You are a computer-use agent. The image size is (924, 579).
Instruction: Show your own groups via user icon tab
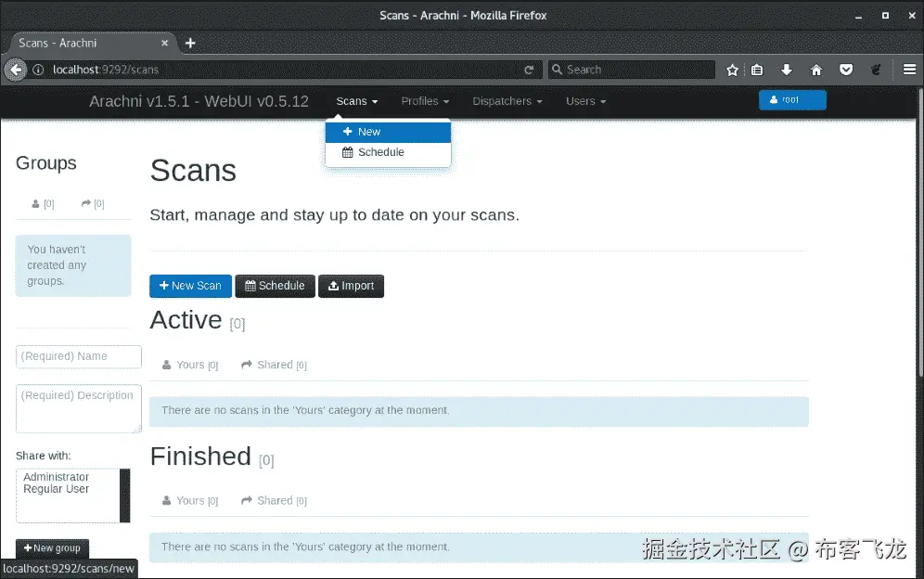[x=43, y=204]
